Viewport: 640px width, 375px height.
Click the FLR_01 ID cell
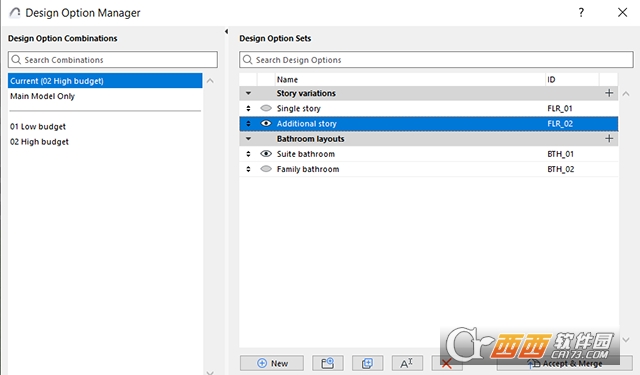[560, 108]
